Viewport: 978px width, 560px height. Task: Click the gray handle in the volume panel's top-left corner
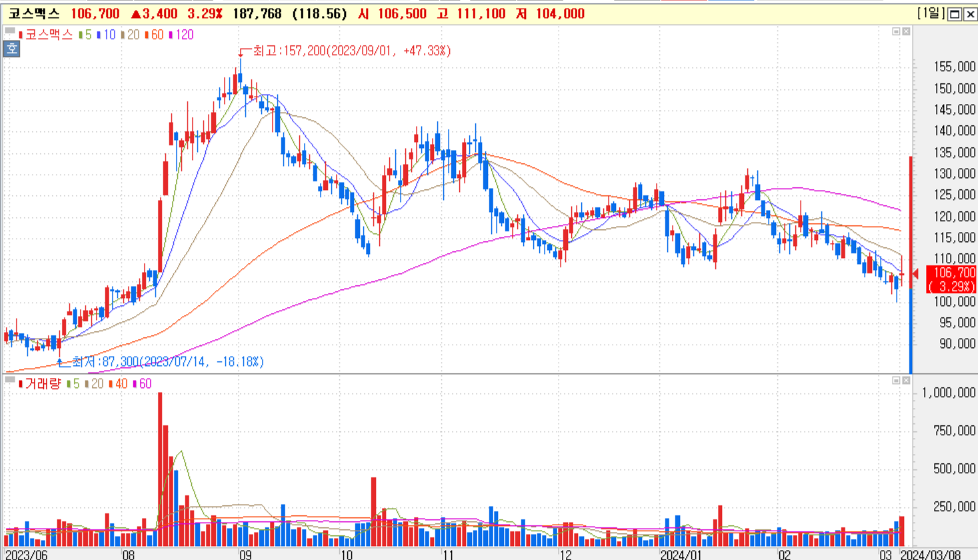(10, 379)
